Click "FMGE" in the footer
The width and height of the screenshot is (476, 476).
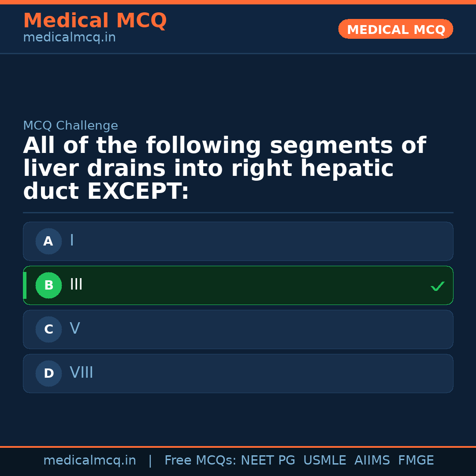click(x=416, y=461)
